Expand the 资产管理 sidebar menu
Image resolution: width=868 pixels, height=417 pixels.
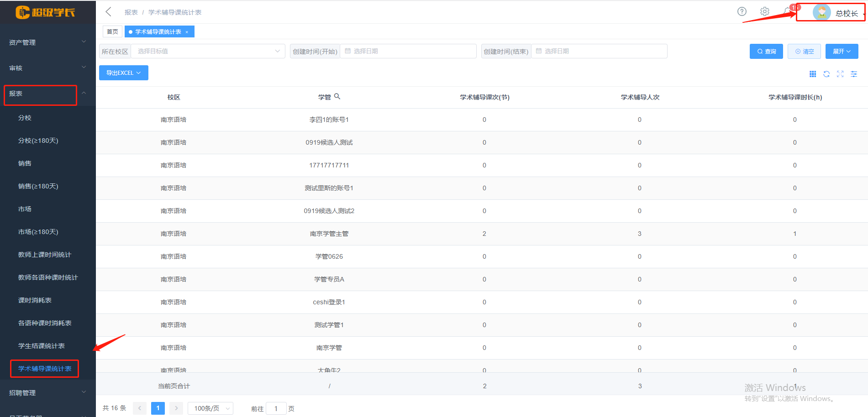(x=47, y=42)
